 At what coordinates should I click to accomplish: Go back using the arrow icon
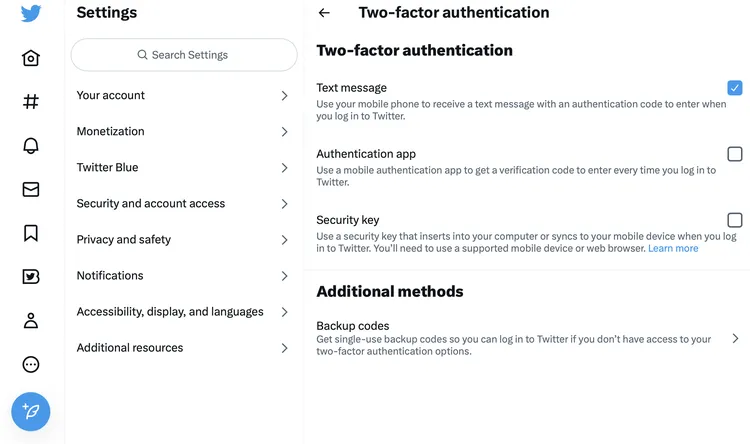[x=324, y=13]
